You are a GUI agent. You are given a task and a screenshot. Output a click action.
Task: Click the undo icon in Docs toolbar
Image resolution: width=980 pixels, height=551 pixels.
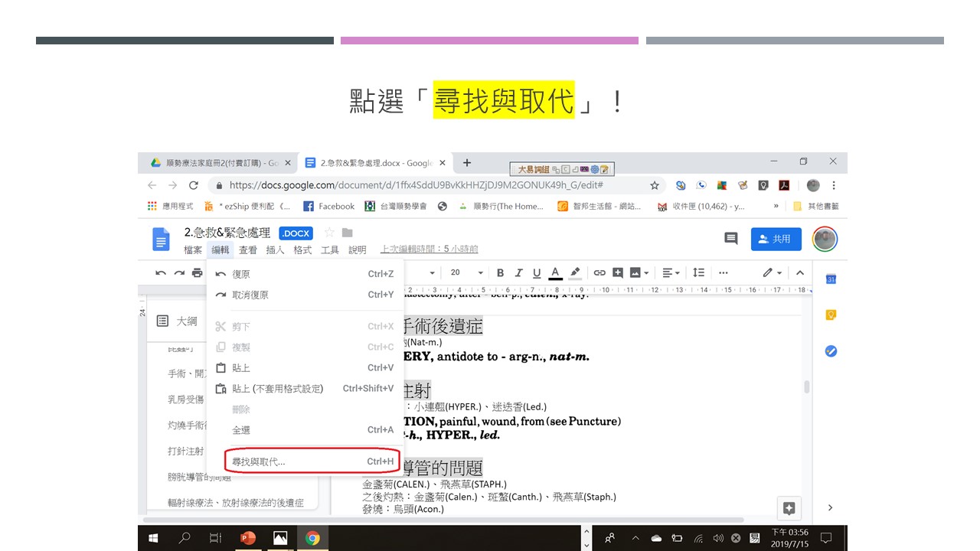(x=161, y=273)
